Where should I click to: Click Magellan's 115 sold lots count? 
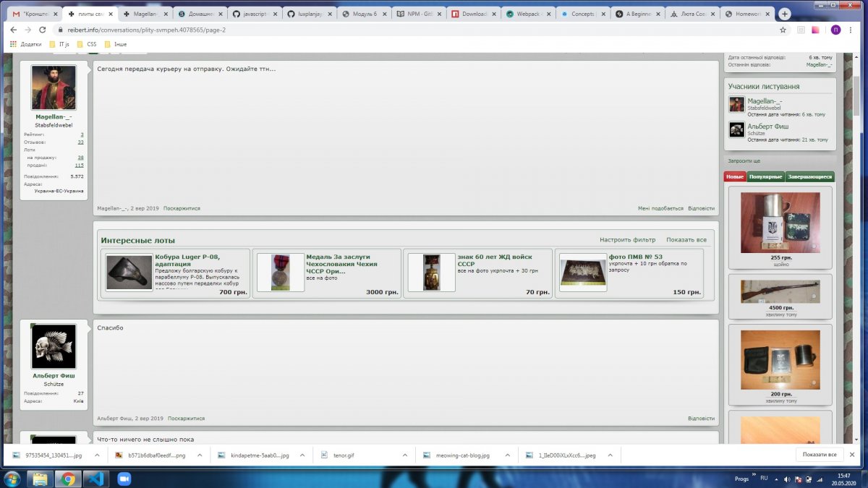point(80,165)
